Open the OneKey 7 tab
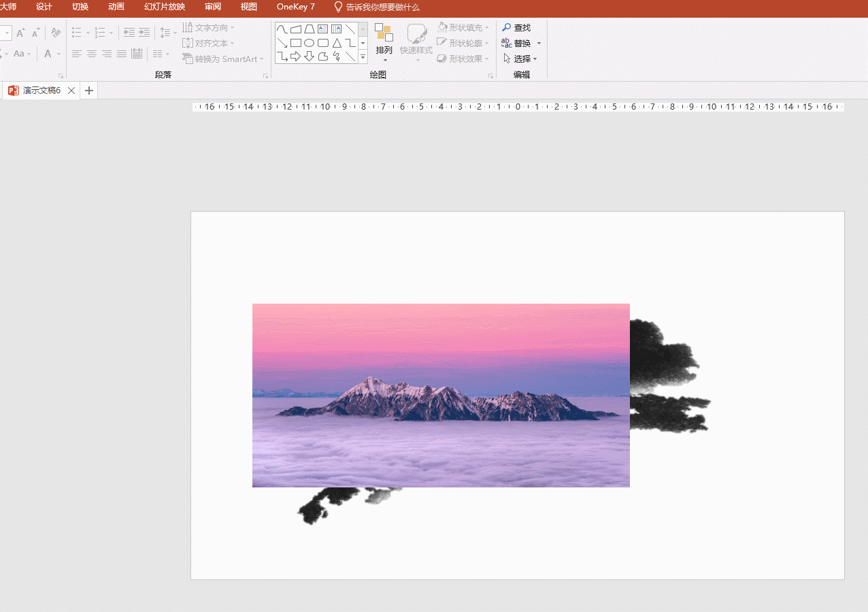 pos(296,7)
